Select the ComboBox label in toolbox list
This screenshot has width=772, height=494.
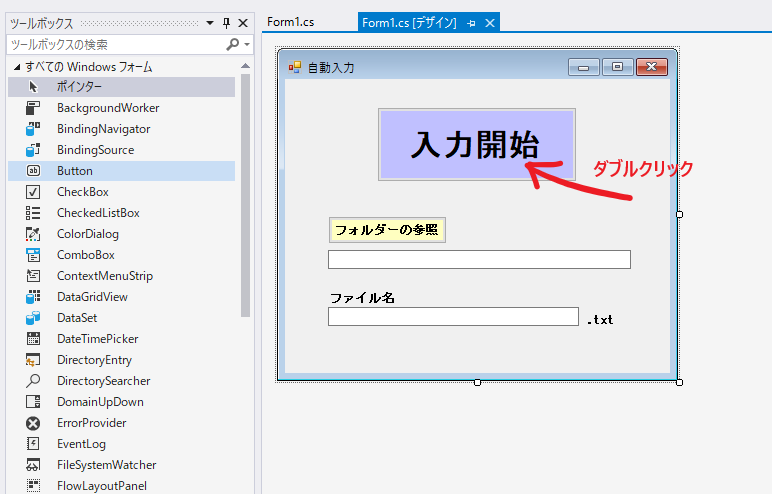(86, 255)
